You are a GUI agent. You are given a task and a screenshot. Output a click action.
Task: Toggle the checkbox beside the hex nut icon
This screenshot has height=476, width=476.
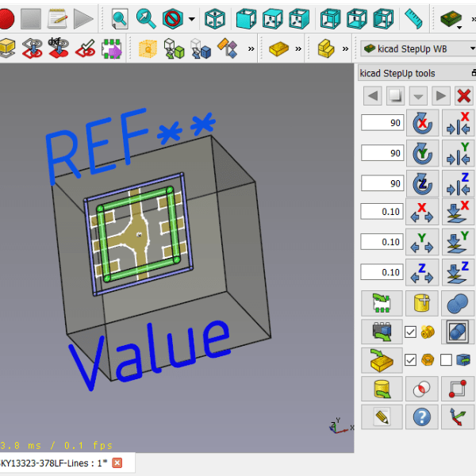[x=410, y=360]
